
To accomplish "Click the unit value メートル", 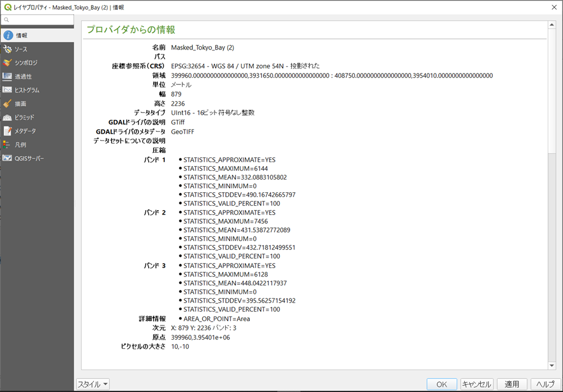I will point(181,85).
